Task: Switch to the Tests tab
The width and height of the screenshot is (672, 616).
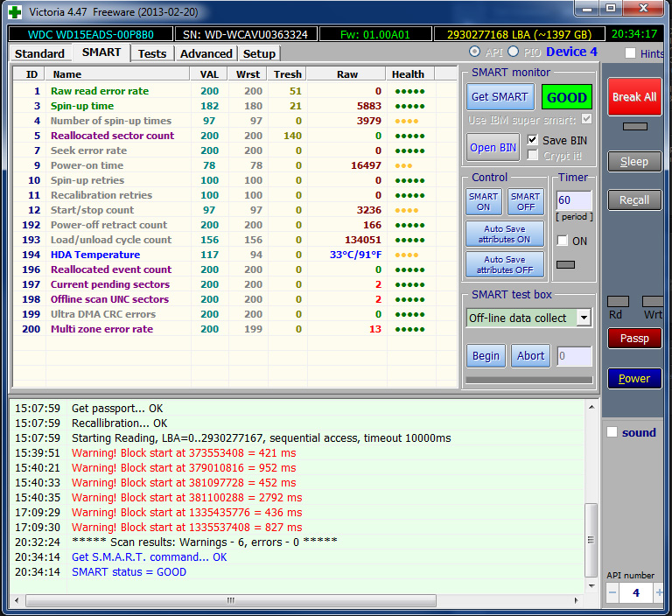Action: tap(151, 53)
